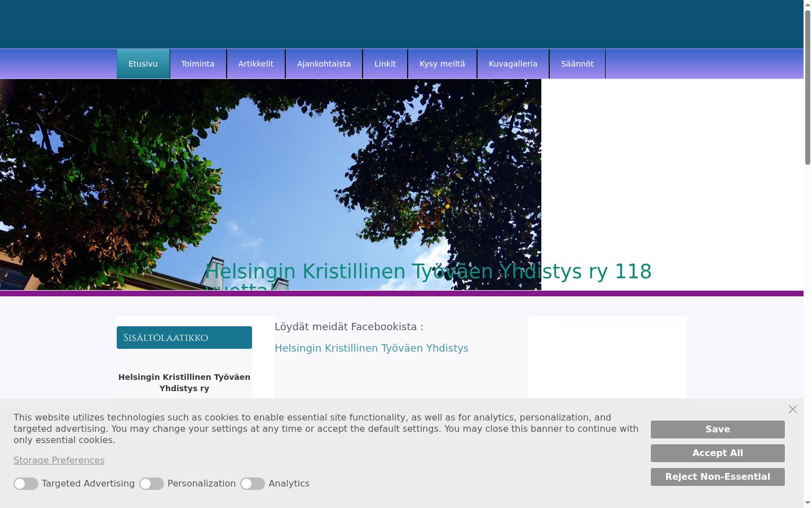Viewport: 812px width, 508px height.
Task: Close the cookie banner with the X icon
Action: pos(793,409)
